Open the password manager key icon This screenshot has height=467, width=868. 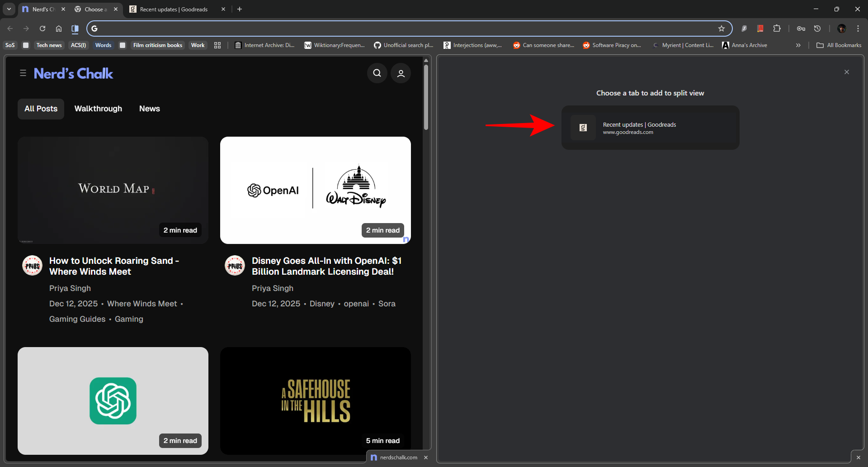[x=801, y=29]
